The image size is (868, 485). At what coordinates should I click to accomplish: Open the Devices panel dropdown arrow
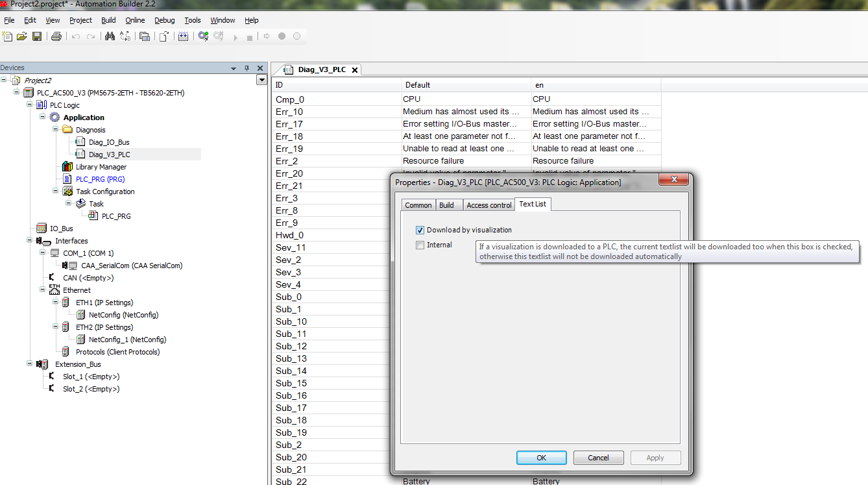coord(234,68)
